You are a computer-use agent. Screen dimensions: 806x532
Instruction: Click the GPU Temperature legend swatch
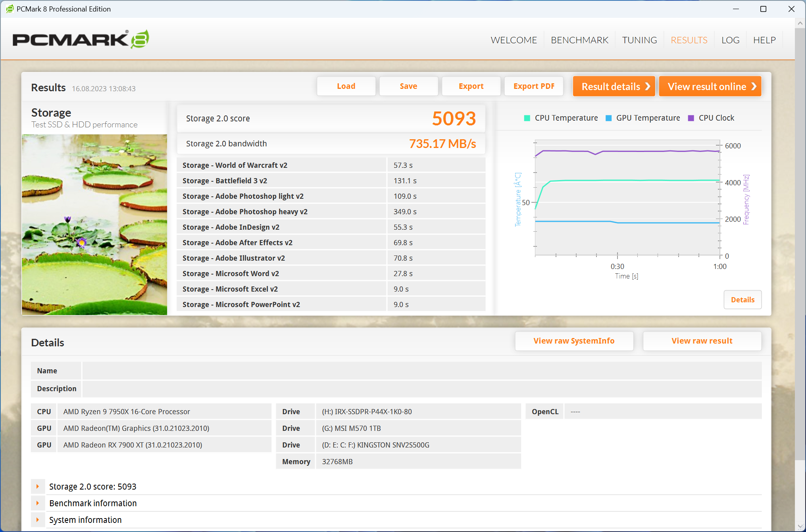(x=608, y=118)
